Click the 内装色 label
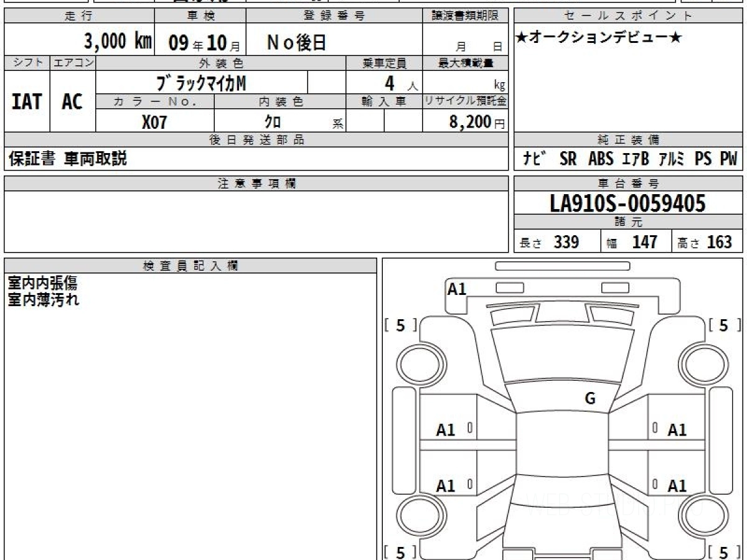 (281, 102)
